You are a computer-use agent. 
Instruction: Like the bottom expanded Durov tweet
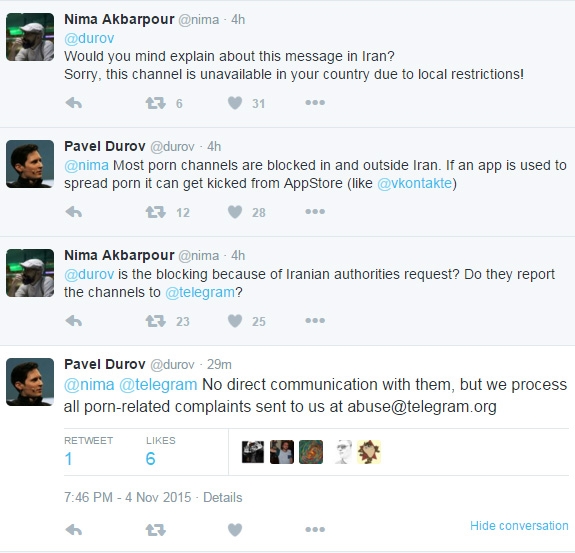(x=235, y=530)
